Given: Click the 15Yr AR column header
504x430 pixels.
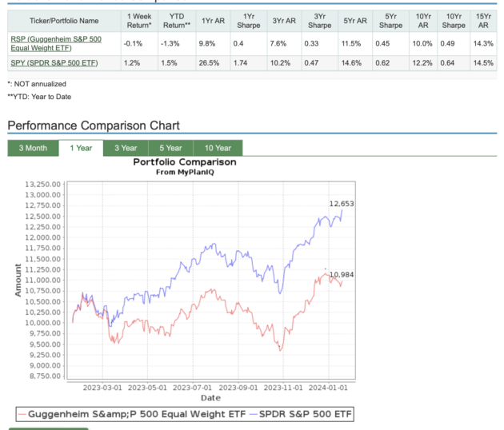Looking at the screenshot, I should point(483,21).
